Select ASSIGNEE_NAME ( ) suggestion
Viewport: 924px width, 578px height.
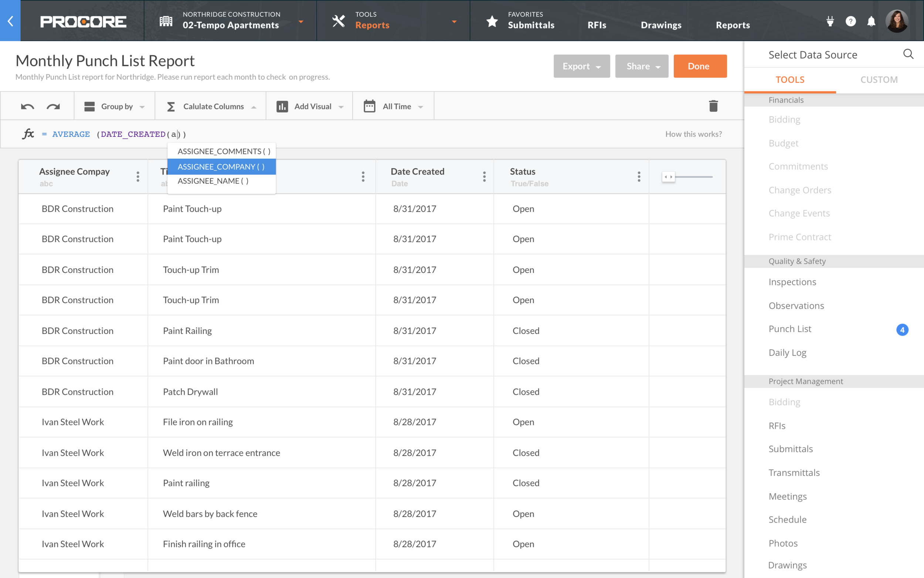222,181
